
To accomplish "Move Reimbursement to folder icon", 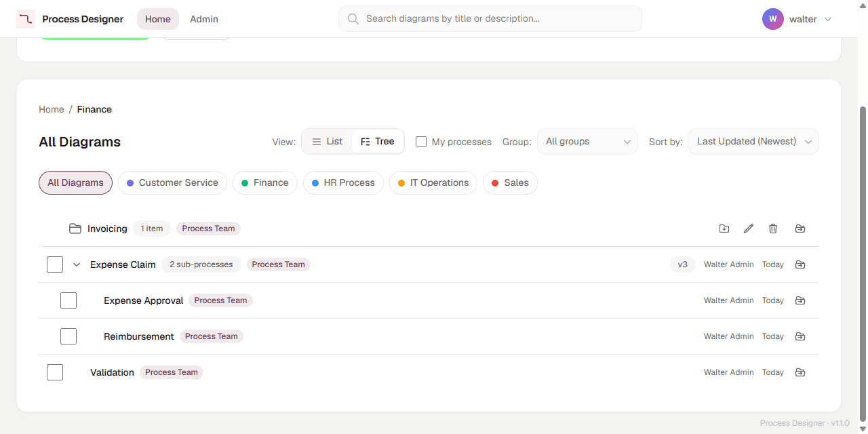I will [x=800, y=336].
